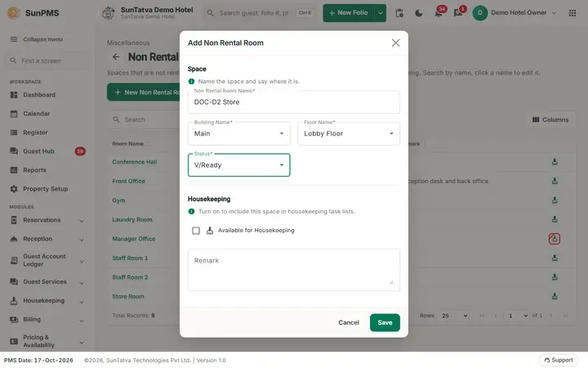Click the Billing sidebar icon

[14, 320]
